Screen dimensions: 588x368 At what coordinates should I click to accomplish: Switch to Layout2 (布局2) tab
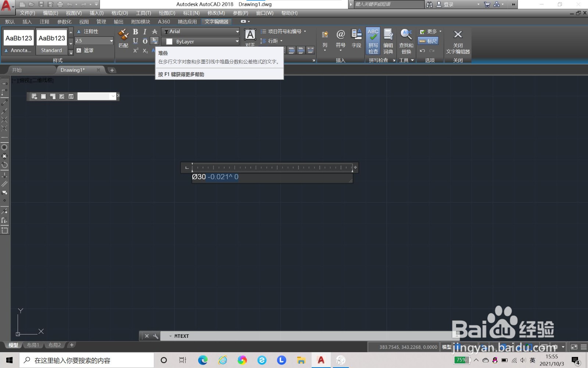click(x=55, y=345)
